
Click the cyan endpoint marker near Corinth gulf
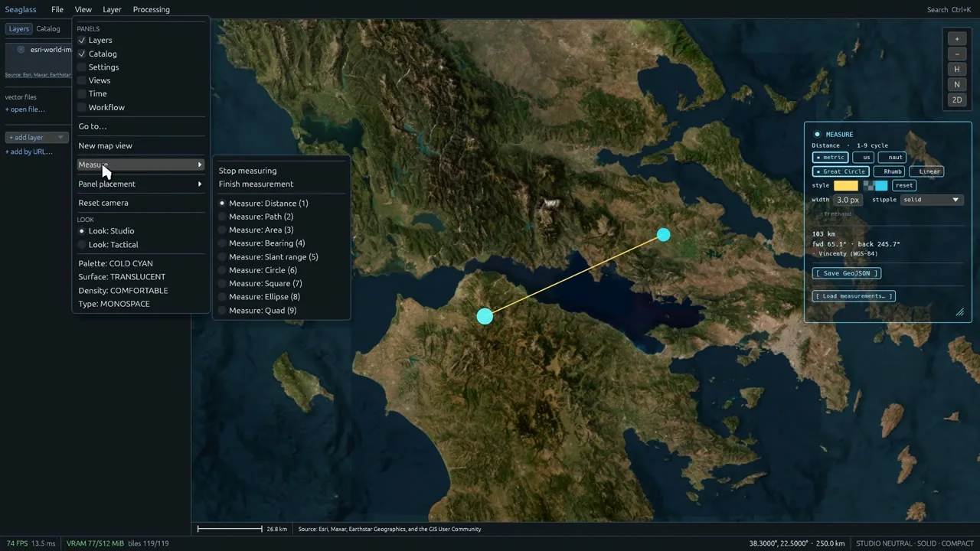click(x=485, y=316)
